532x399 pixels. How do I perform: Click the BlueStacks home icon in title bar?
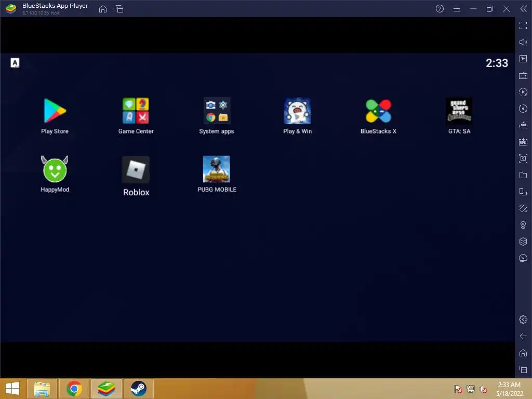(103, 9)
